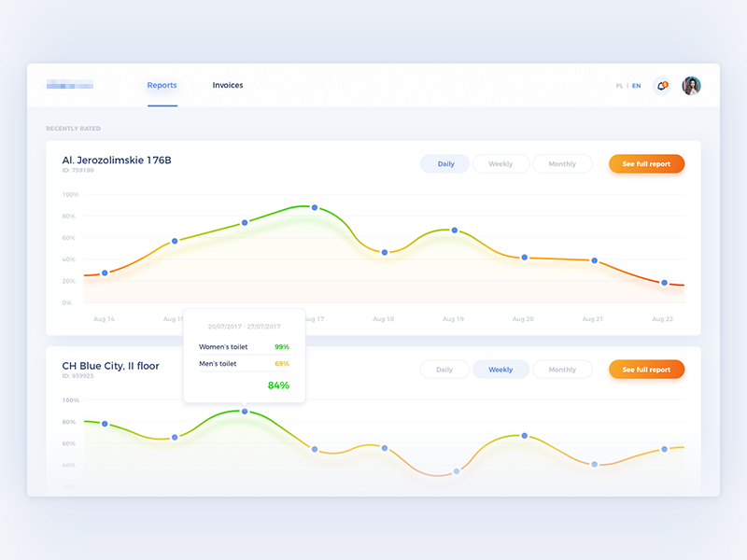Open full report for Al. Jerozolimskie 176B

click(x=646, y=163)
